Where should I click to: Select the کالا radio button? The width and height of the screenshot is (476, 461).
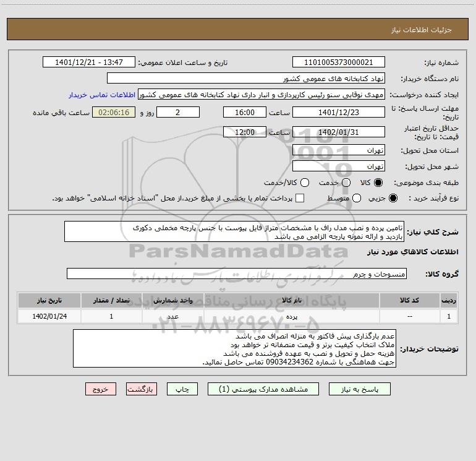tap(378, 183)
